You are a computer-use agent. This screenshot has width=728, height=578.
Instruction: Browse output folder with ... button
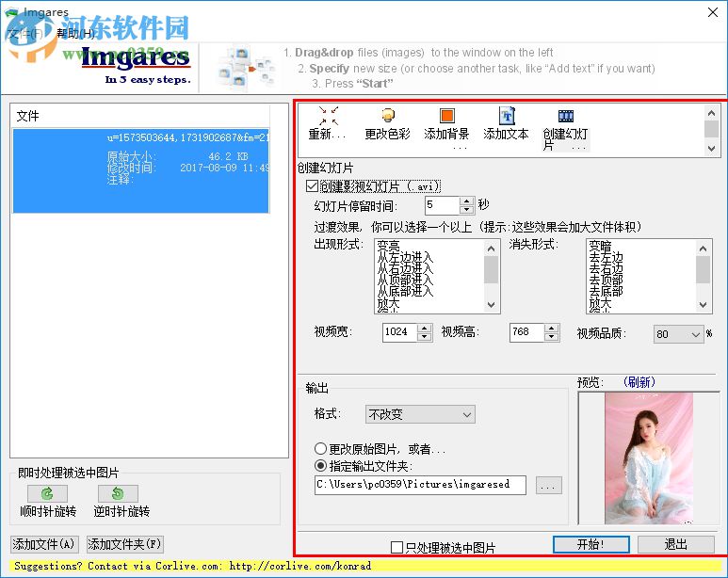pyautogui.click(x=548, y=485)
